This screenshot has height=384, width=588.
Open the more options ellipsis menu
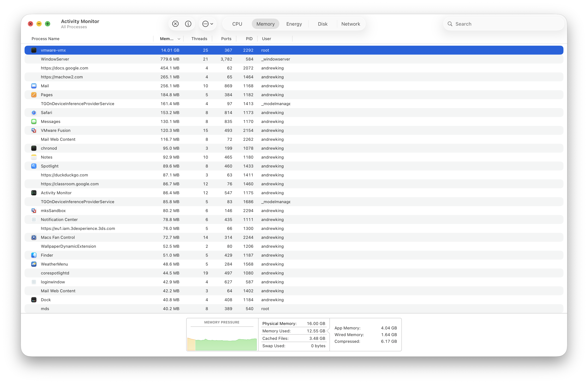(208, 24)
